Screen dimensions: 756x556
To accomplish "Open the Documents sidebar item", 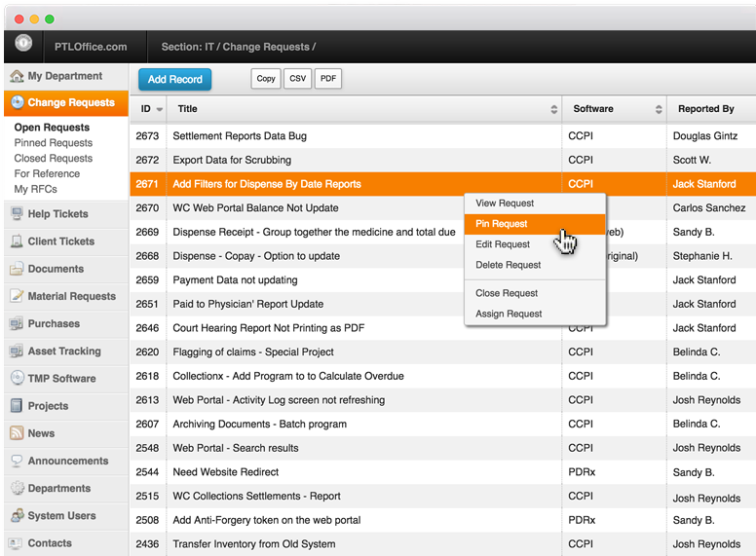I will coord(66,269).
